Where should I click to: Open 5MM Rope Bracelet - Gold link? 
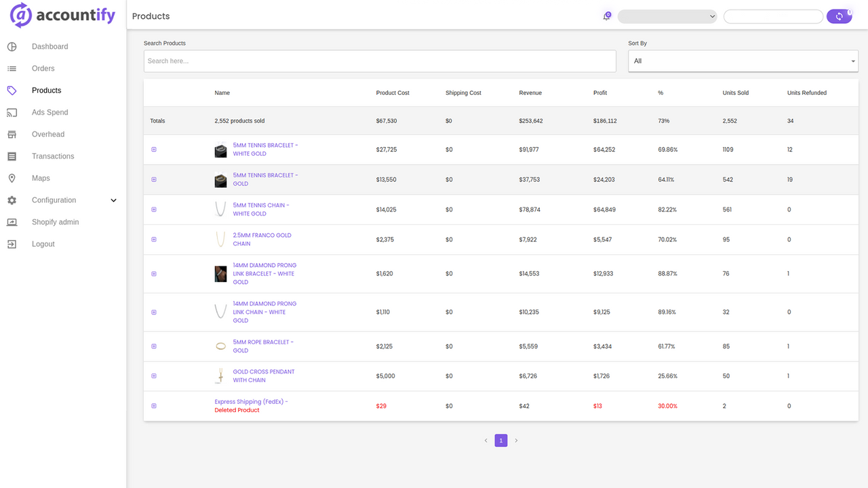click(x=264, y=346)
